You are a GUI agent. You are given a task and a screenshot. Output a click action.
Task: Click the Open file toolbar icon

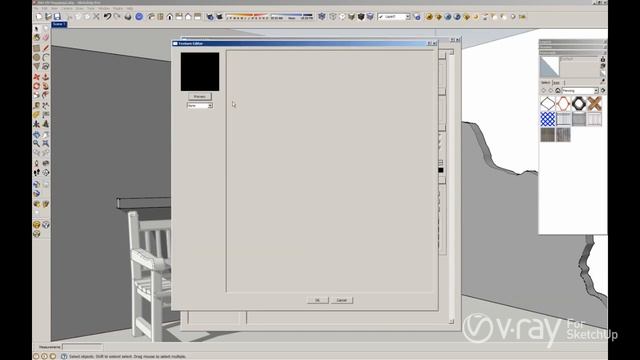pyautogui.click(x=48, y=17)
